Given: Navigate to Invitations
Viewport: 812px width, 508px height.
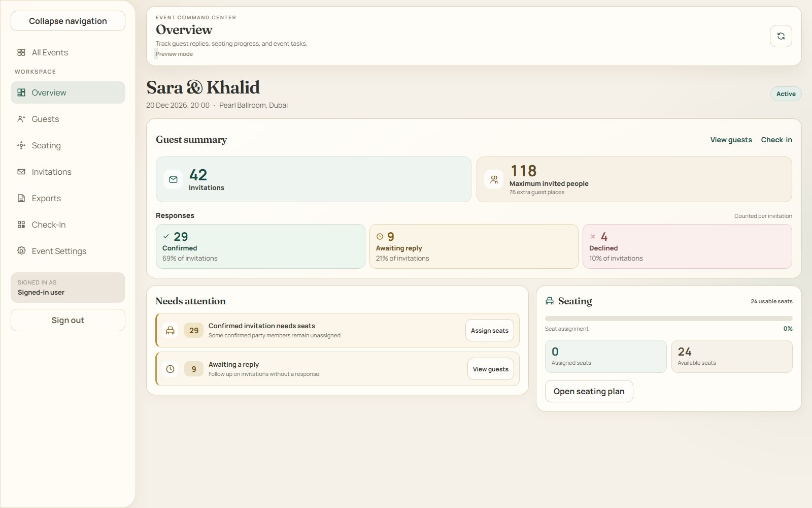Looking at the screenshot, I should coord(68,172).
